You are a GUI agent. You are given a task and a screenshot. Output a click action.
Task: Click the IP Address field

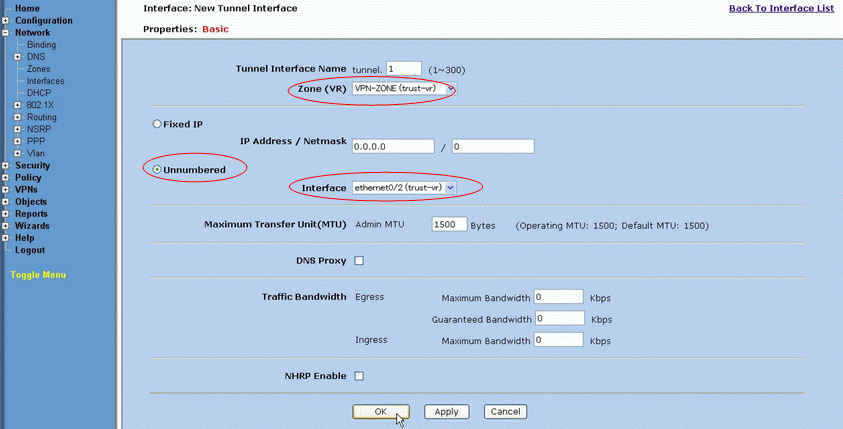click(x=393, y=146)
